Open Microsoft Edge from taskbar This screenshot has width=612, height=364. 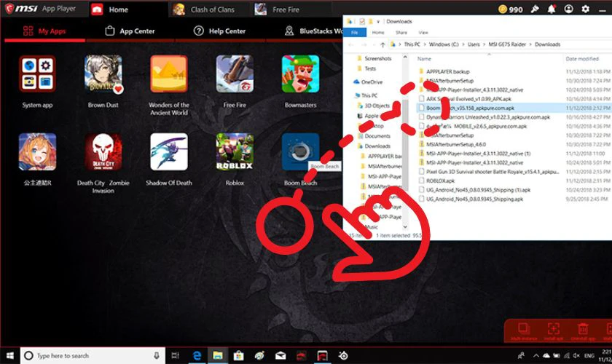[x=197, y=355]
